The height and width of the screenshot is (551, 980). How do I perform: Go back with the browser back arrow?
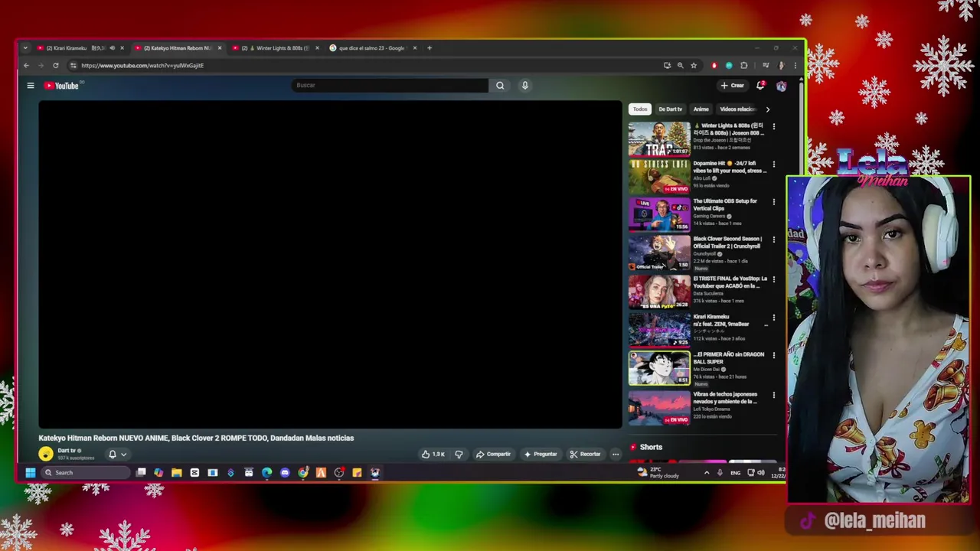click(x=26, y=66)
